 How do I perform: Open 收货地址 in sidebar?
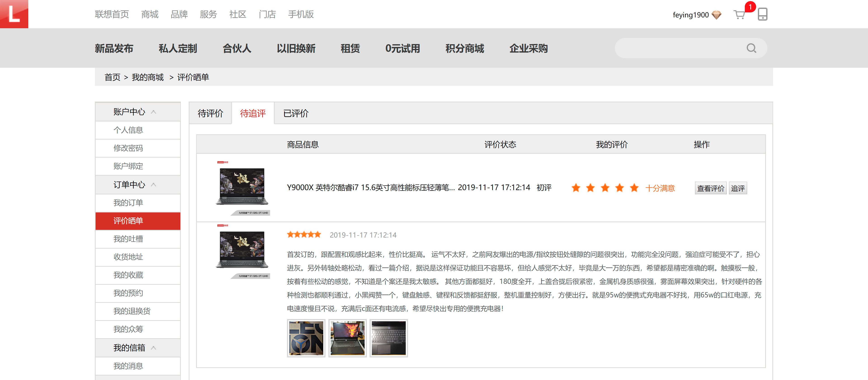(x=138, y=257)
